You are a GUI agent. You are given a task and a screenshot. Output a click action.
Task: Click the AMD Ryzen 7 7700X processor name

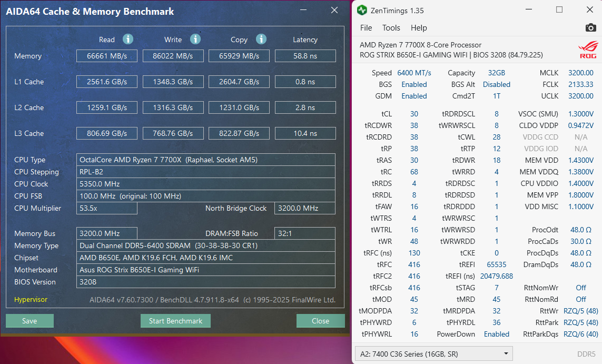420,45
